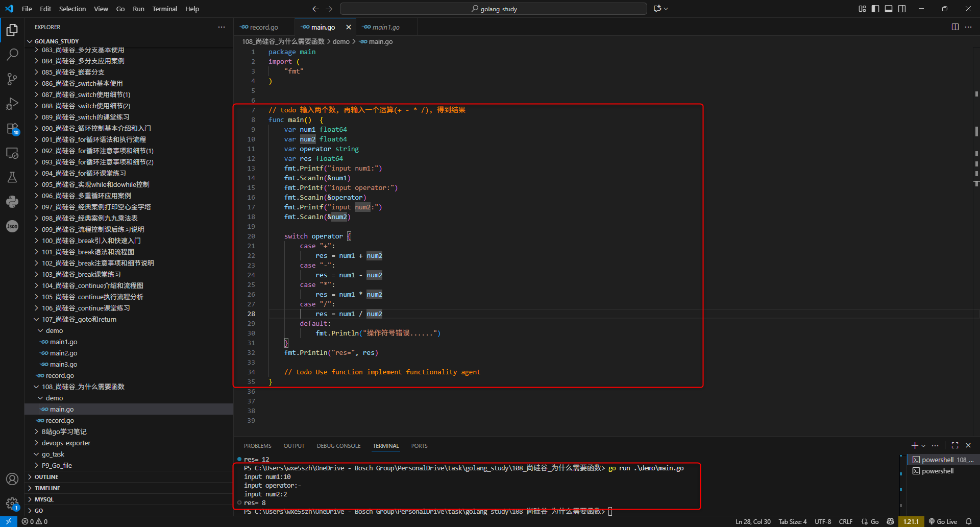The width and height of the screenshot is (980, 527).
Task: Change the Tab Size: 4 indentation setting
Action: (x=793, y=521)
